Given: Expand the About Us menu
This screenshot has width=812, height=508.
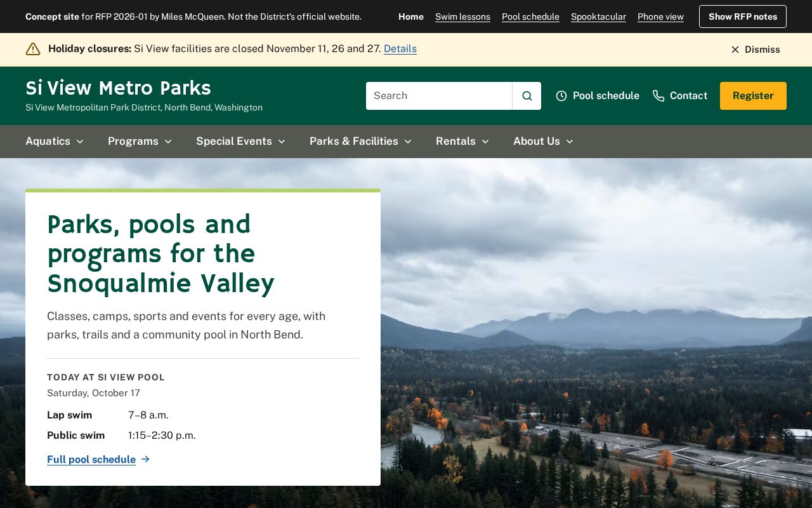Looking at the screenshot, I should coord(543,141).
